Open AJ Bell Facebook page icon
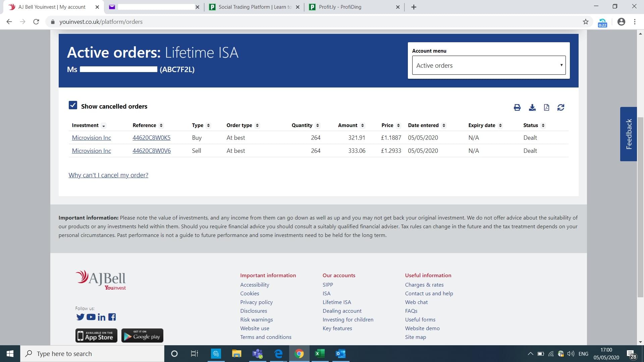 click(x=112, y=317)
